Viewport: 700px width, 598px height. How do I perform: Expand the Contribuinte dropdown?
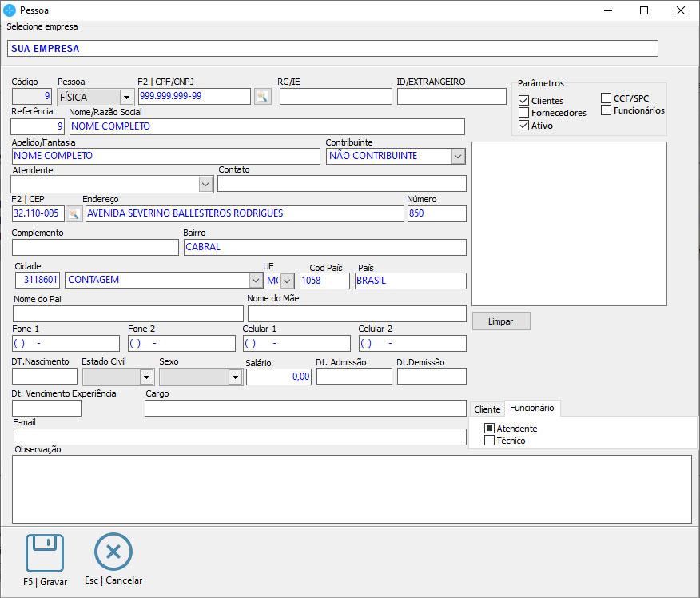point(458,156)
